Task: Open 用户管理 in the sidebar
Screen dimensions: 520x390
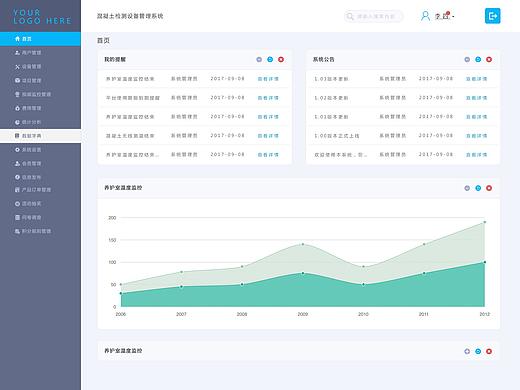Action: click(40, 53)
